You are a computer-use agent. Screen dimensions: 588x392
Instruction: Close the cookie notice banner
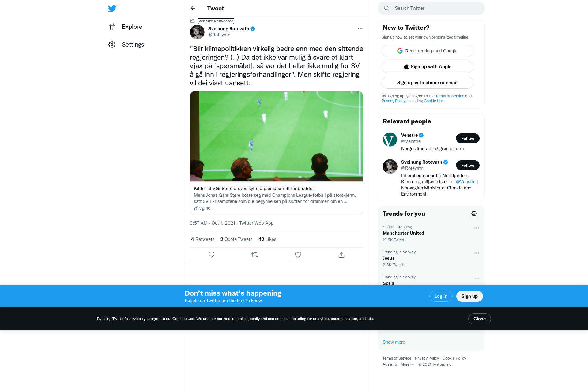tap(479, 319)
